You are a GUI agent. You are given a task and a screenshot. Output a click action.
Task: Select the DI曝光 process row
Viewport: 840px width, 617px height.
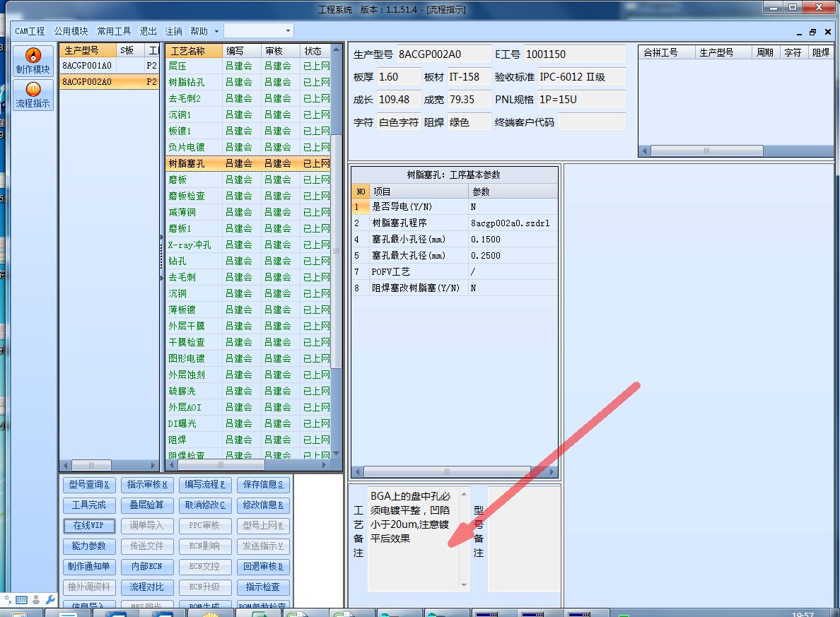click(x=249, y=423)
